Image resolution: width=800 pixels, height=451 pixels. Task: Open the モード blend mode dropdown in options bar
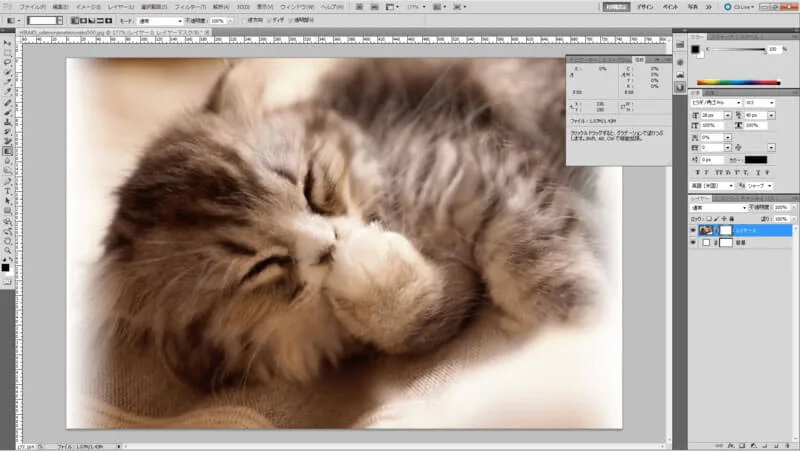[x=160, y=20]
